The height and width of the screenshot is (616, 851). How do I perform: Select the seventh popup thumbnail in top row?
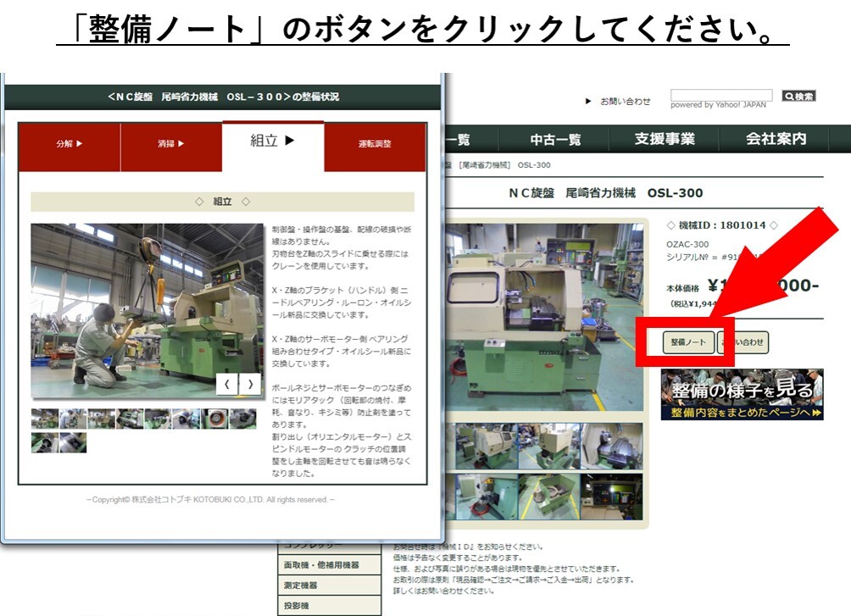[x=214, y=419]
